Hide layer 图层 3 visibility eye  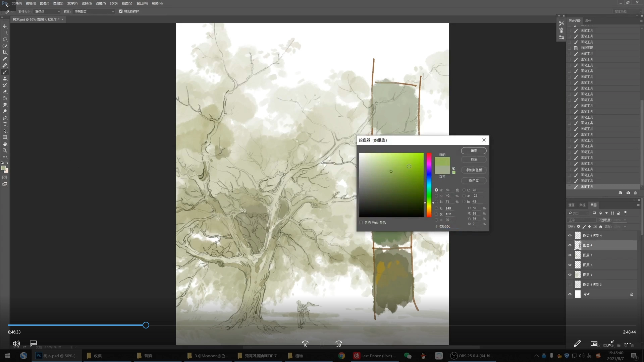click(570, 255)
